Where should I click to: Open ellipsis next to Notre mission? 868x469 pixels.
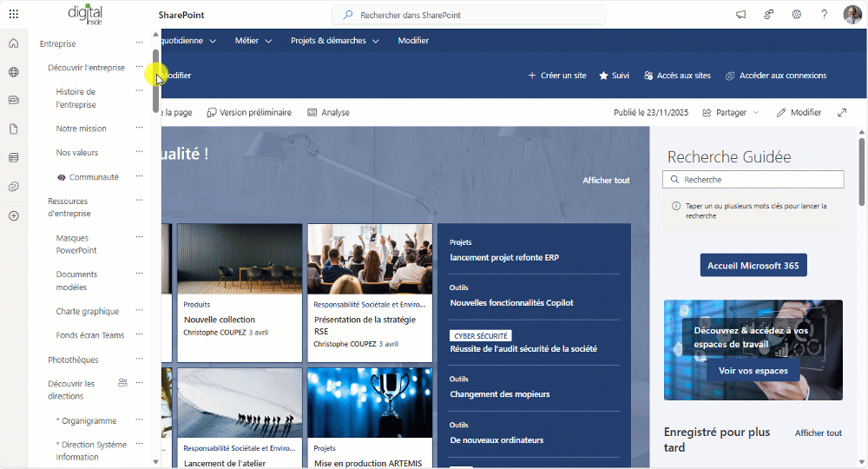pos(139,128)
